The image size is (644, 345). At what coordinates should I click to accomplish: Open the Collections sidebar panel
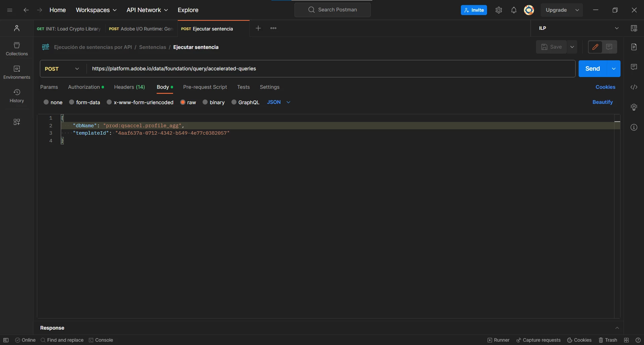click(17, 49)
